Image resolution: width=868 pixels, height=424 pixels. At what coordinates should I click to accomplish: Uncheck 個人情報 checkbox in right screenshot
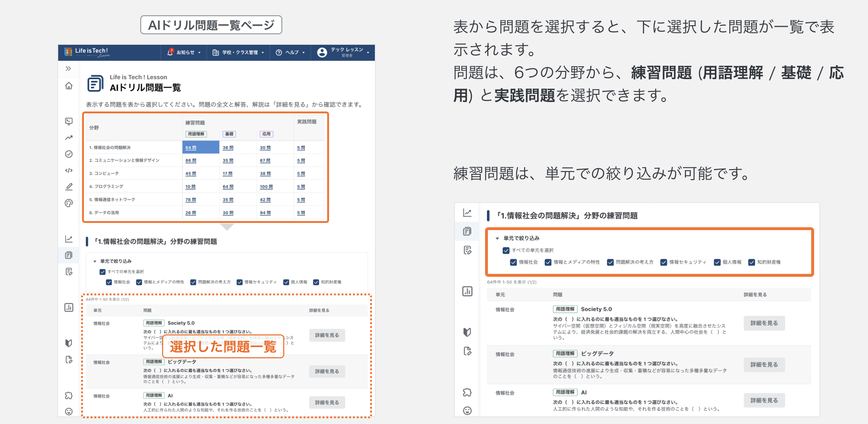pos(717,262)
